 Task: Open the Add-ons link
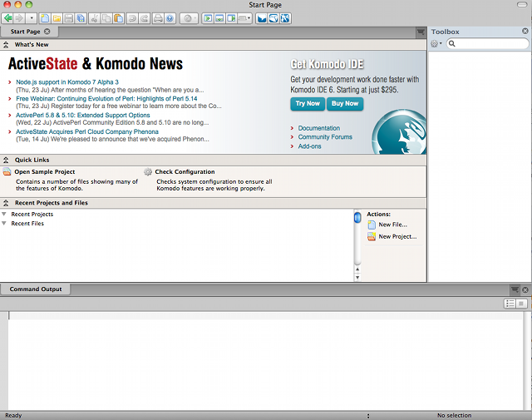309,146
